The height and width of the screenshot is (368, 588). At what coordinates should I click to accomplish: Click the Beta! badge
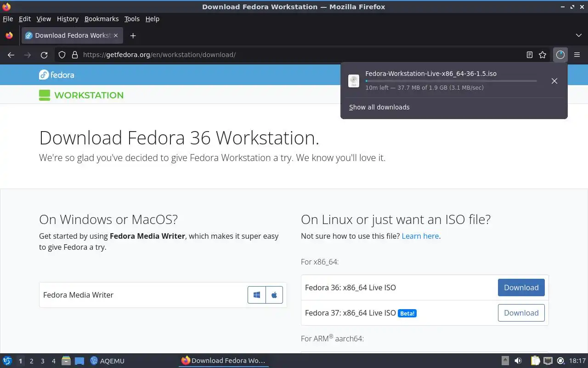point(407,313)
